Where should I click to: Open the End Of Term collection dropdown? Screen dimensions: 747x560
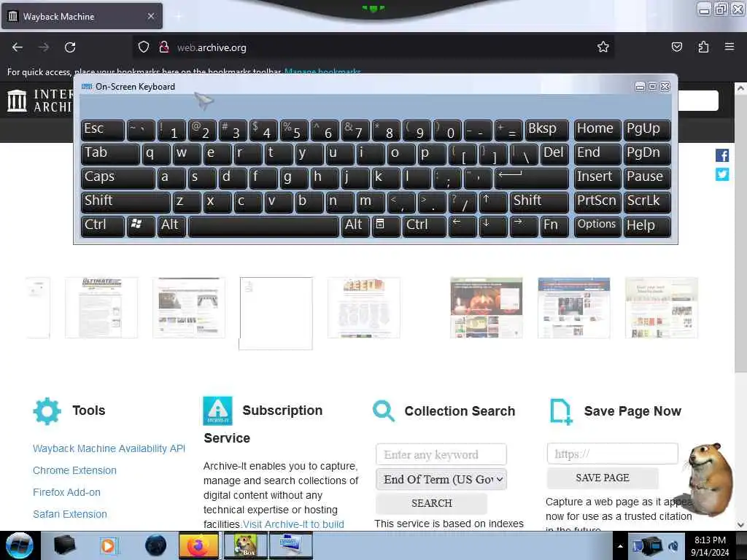441,479
